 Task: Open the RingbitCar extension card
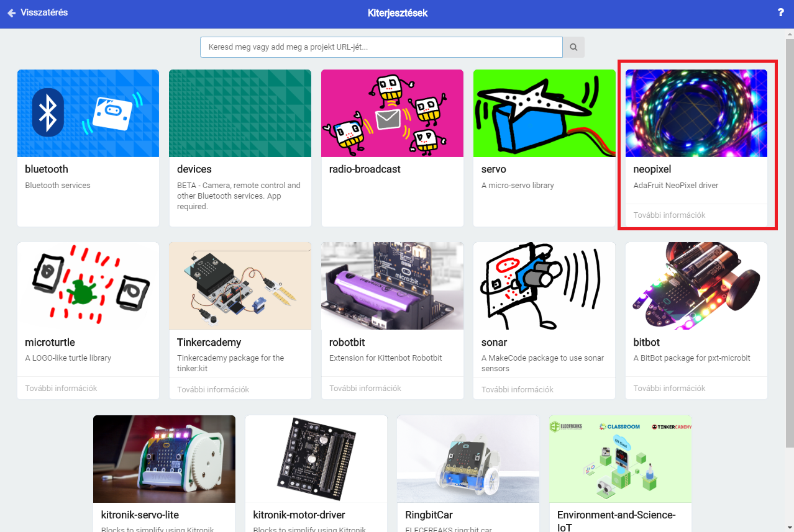click(468, 472)
